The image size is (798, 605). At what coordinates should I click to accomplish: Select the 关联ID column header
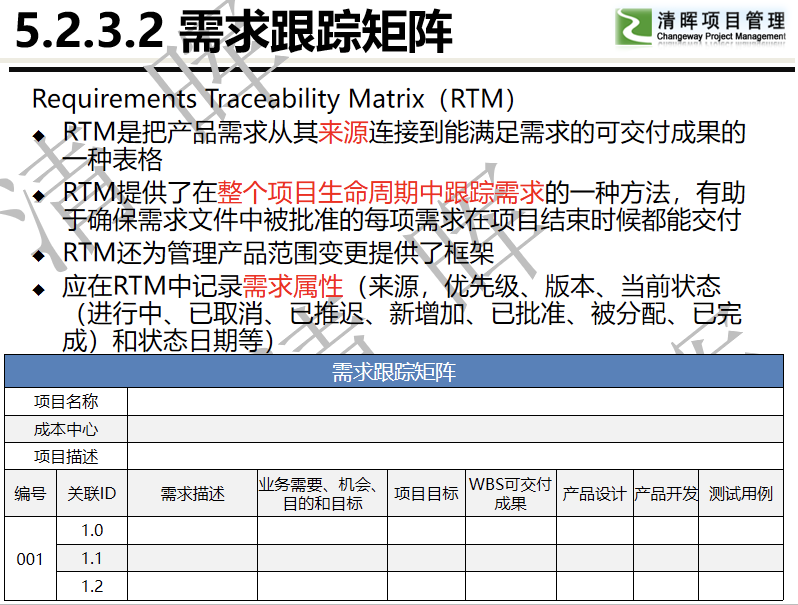tap(92, 494)
